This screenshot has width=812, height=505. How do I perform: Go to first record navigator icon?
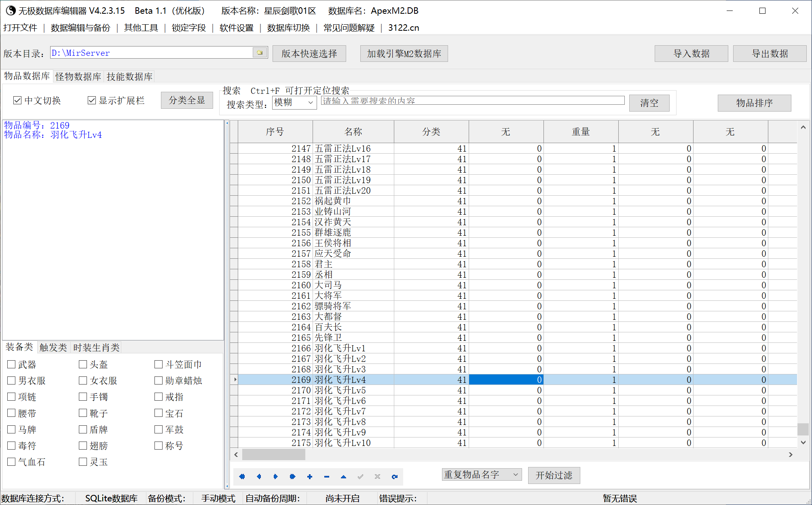click(x=242, y=477)
